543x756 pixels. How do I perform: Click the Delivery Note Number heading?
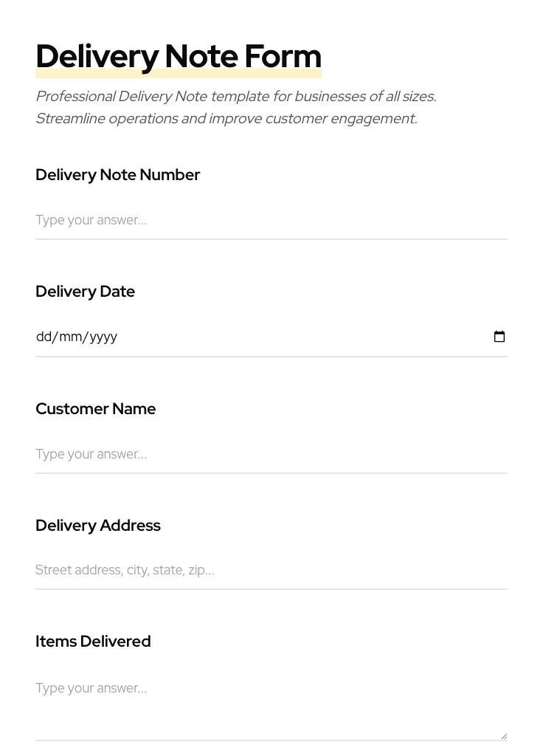point(118,175)
